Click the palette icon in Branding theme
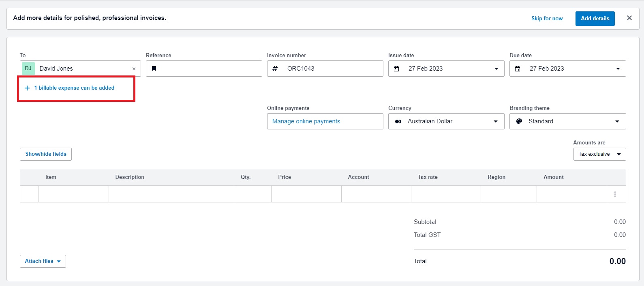644x286 pixels. (519, 121)
